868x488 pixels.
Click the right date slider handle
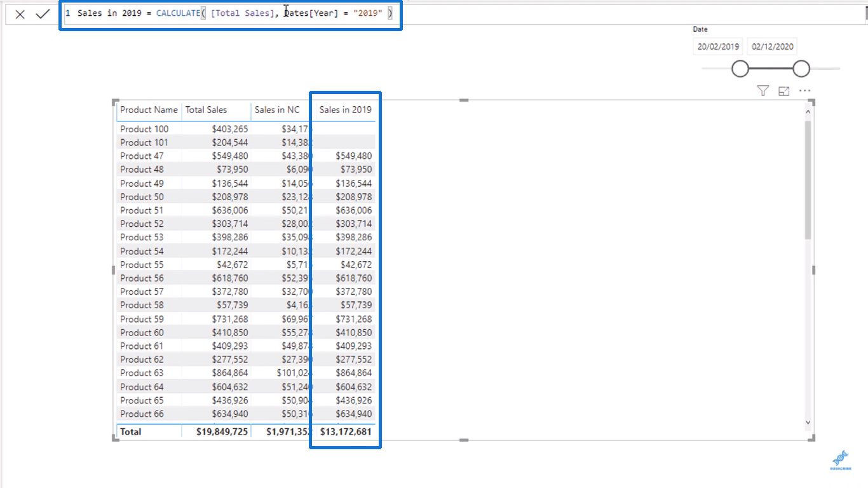point(801,69)
